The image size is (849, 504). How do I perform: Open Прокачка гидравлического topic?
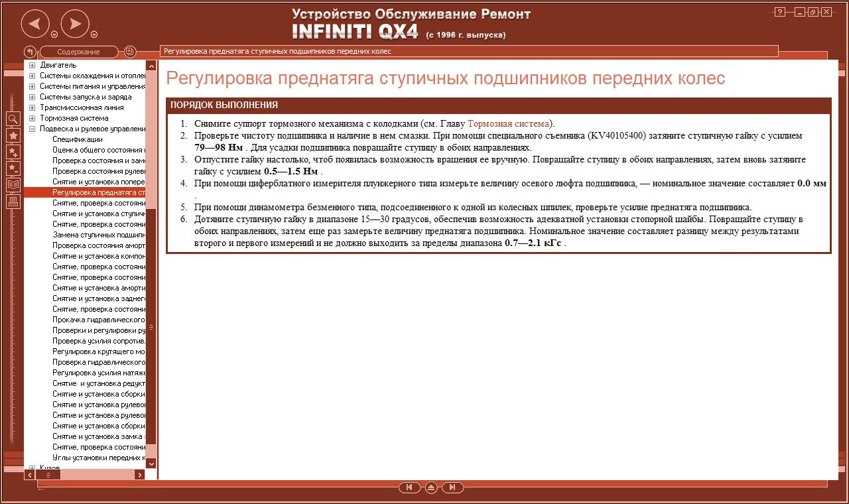[99, 320]
